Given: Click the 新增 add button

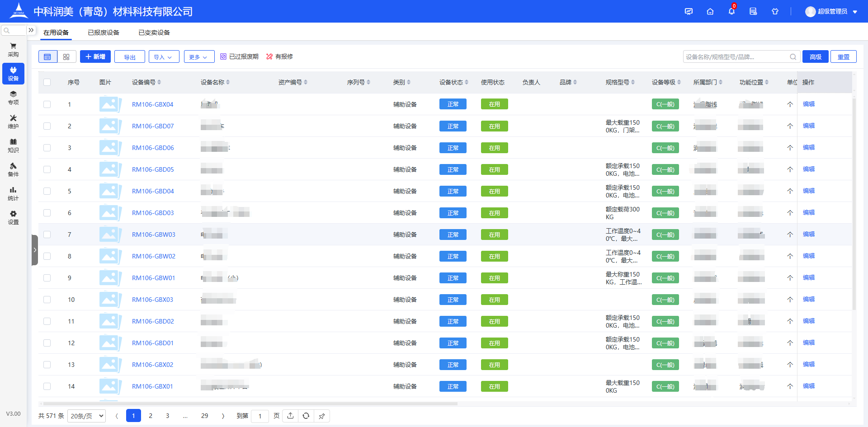Looking at the screenshot, I should 95,56.
